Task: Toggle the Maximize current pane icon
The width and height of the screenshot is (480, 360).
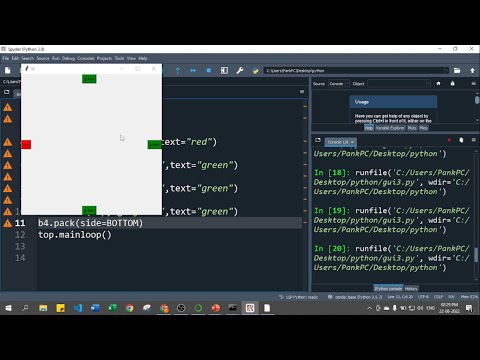Action: coord(224,70)
